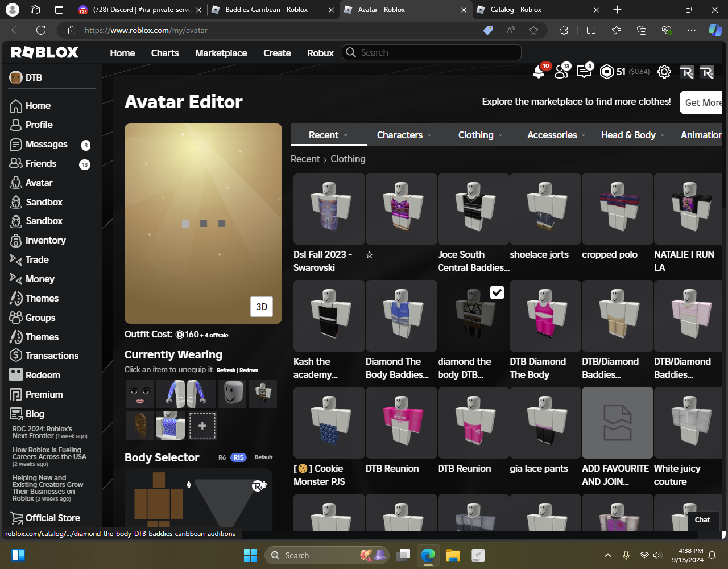This screenshot has width=728, height=569.
Task: Open friend requests icon in the top header
Action: pyautogui.click(x=562, y=72)
